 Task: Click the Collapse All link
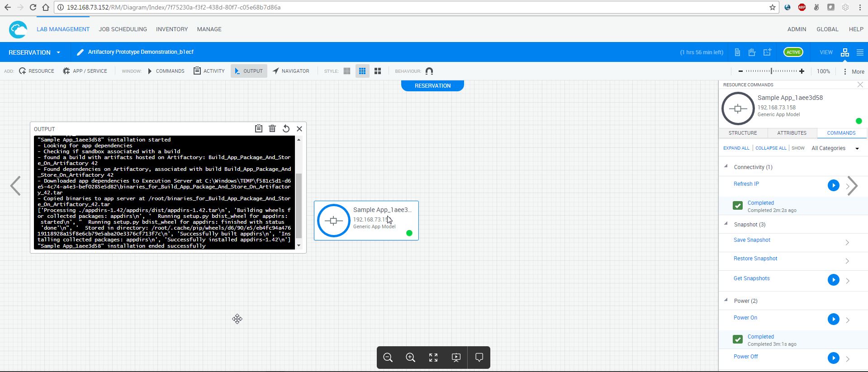tap(771, 148)
